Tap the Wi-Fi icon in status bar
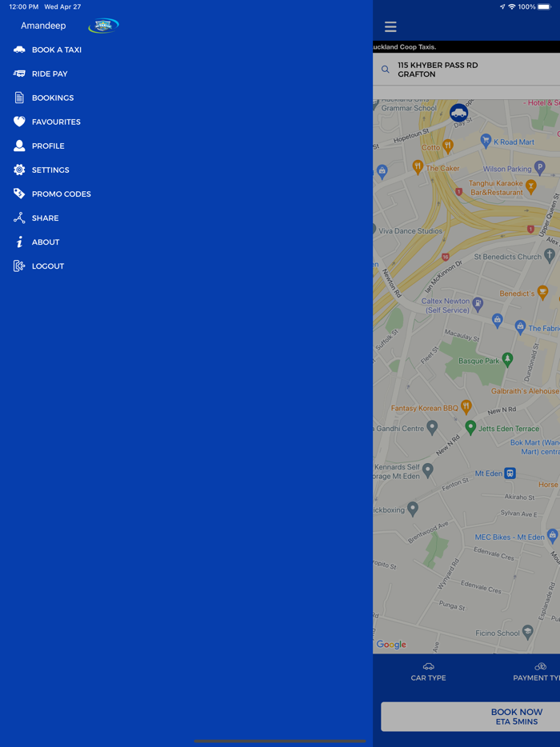Screen dimensions: 560x747 [512, 6]
